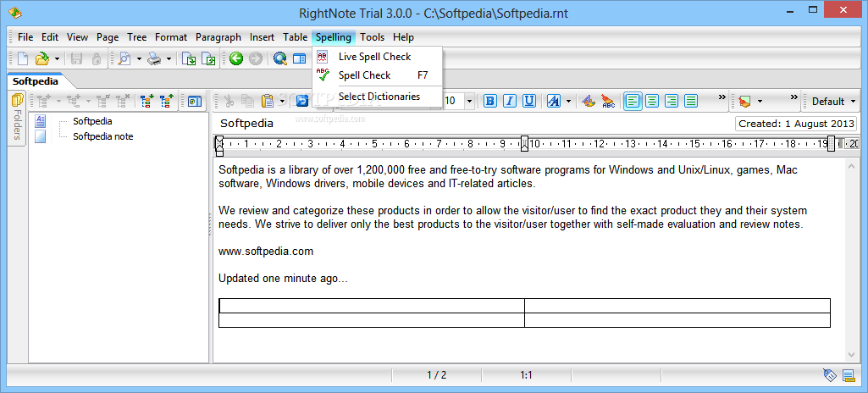Click the open folder icon in the toolbar
Screen dimensions: 868x393
[41, 58]
